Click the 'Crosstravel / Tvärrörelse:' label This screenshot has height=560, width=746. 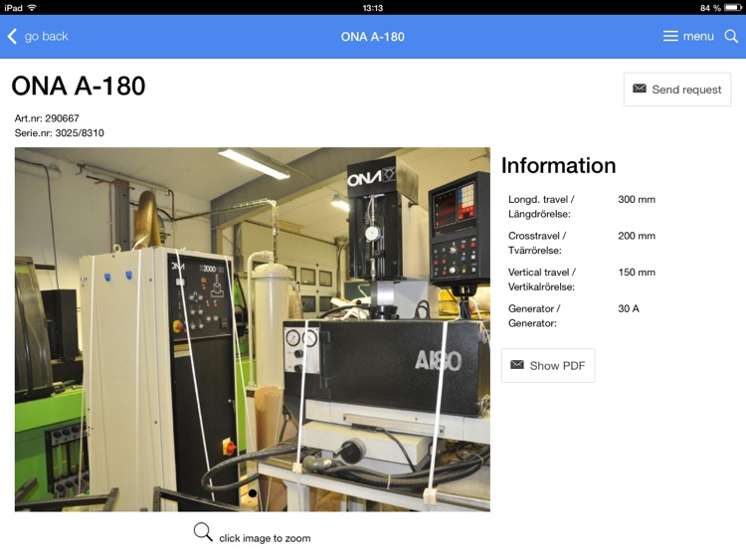[537, 243]
